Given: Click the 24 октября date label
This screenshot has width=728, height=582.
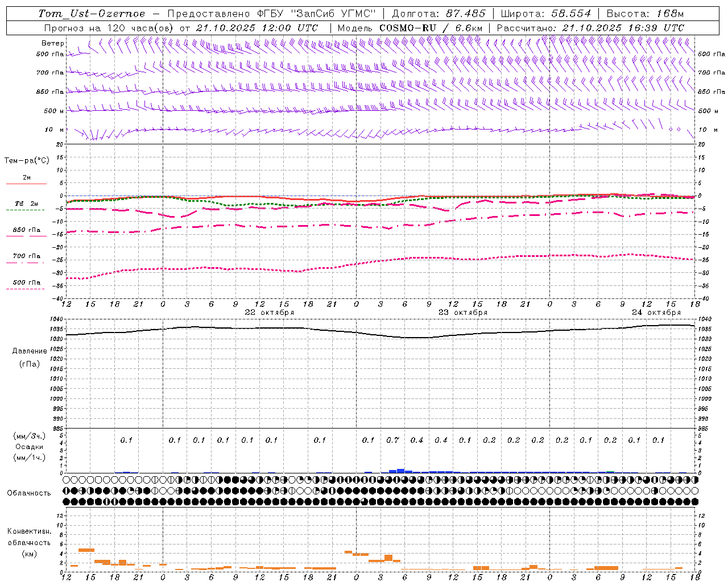Looking at the screenshot, I should [x=656, y=313].
